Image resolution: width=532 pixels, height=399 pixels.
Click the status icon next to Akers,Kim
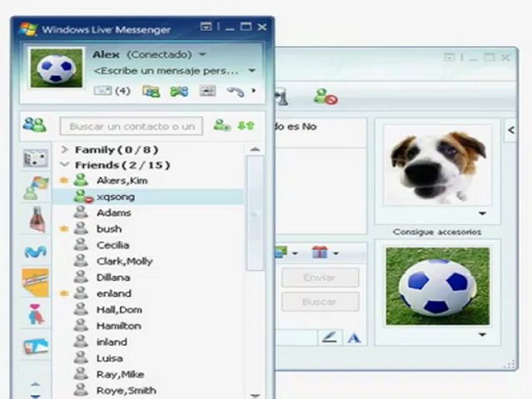pyautogui.click(x=81, y=180)
